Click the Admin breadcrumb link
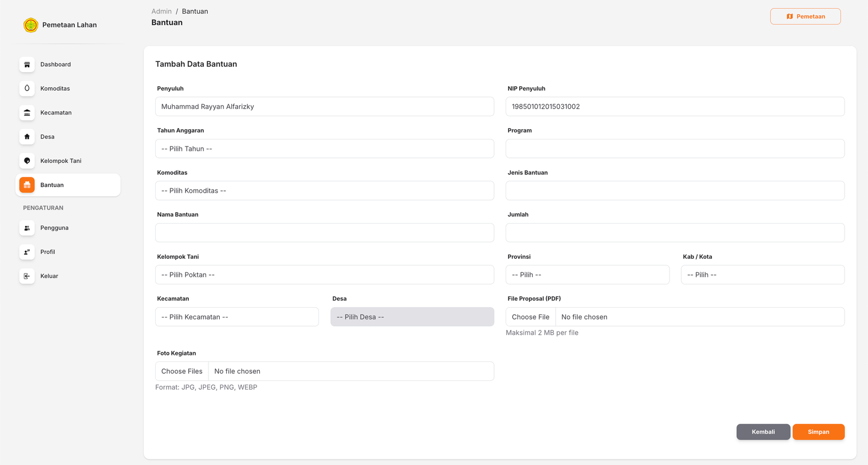This screenshot has width=868, height=465. (x=162, y=11)
